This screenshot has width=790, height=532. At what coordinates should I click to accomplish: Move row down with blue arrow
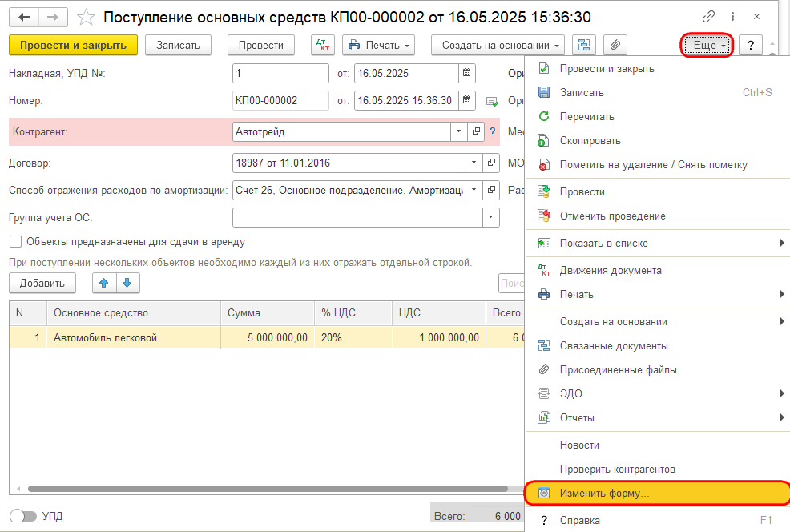127,283
